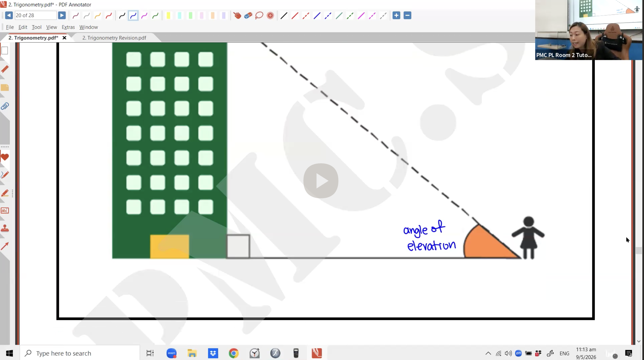The height and width of the screenshot is (360, 644).
Task: Select the Stamp tool in sidebar
Action: (x=5, y=228)
